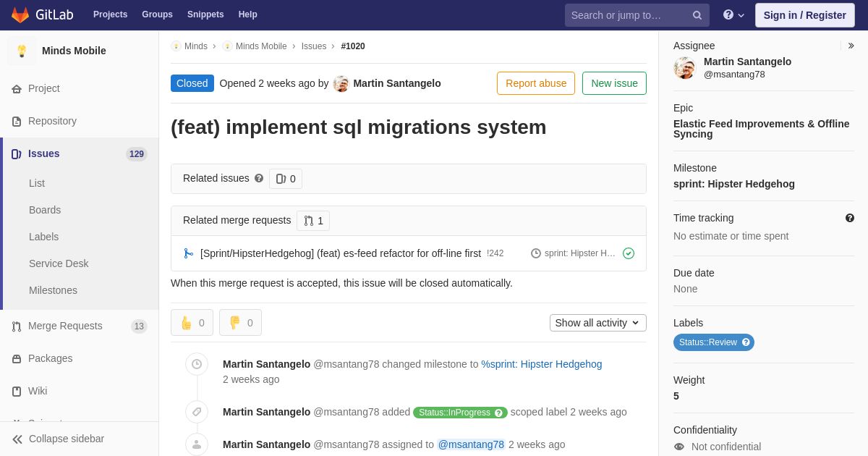Screen dimensions: 868x456
Task: Click the Merge Requests sidebar icon
Action: click(17, 326)
